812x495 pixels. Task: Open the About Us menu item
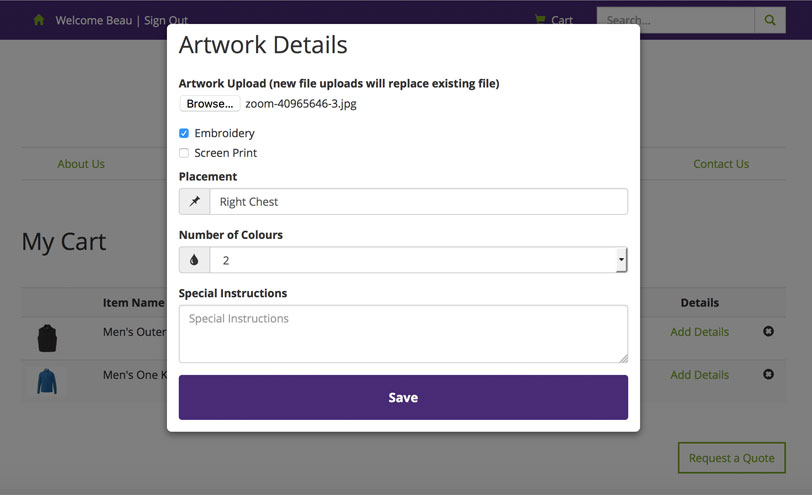tap(81, 164)
